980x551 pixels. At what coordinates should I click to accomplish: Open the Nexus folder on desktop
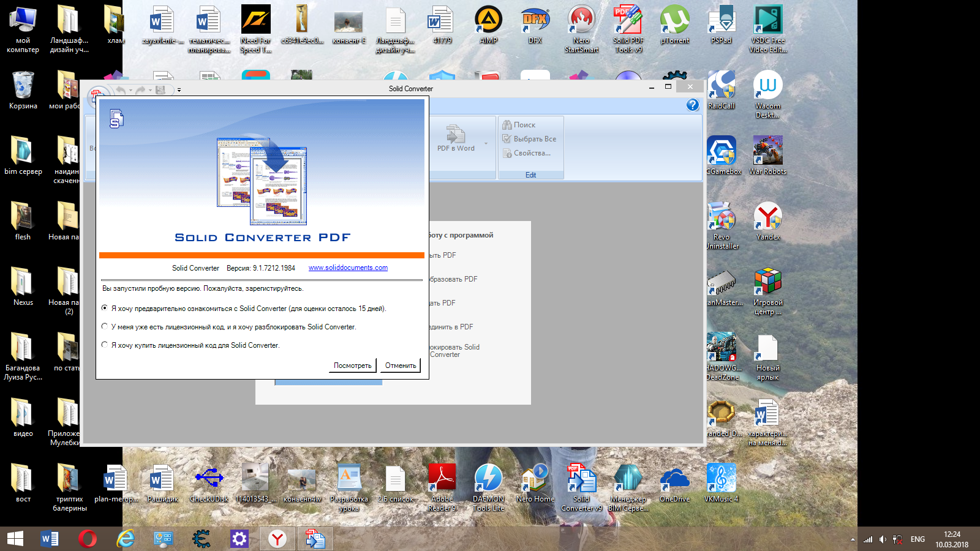click(x=23, y=287)
